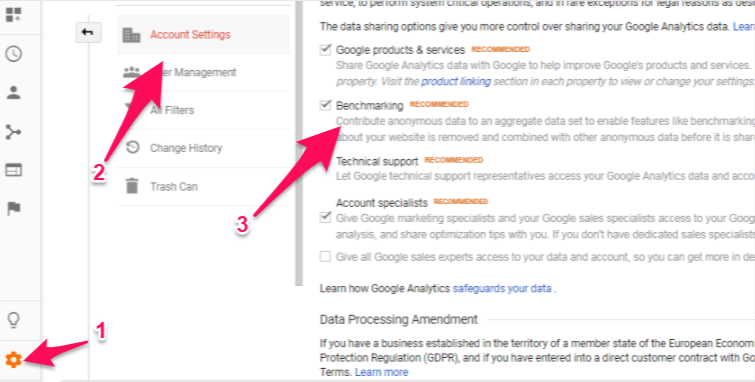
Task: Open the Audience person icon
Action: click(13, 92)
